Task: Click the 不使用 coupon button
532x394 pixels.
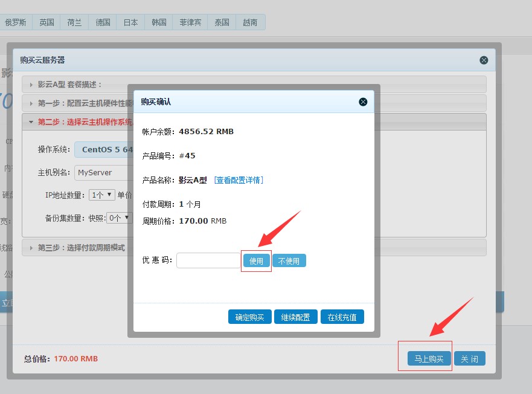Action: pyautogui.click(x=289, y=261)
